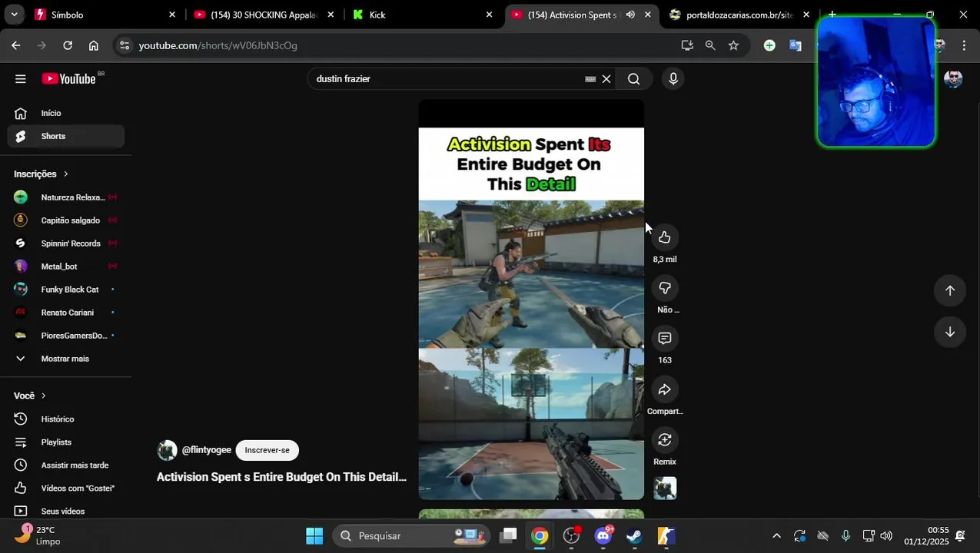Open Chrome zoom indicator in address bar
Screen dimensions: 980x553
710,45
